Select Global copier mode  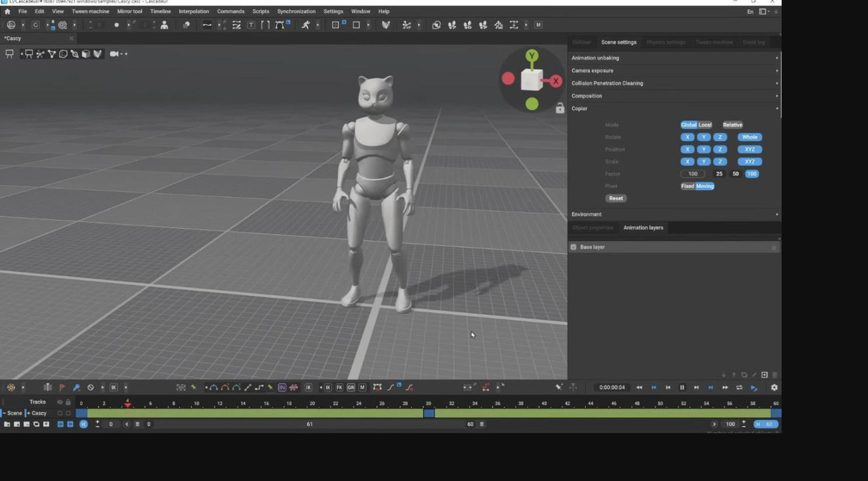688,125
